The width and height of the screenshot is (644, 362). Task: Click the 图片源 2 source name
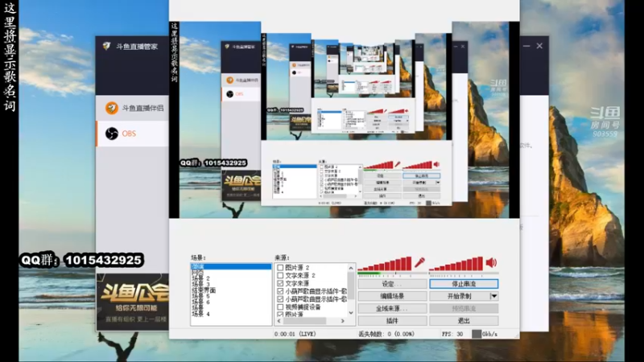coord(297,268)
